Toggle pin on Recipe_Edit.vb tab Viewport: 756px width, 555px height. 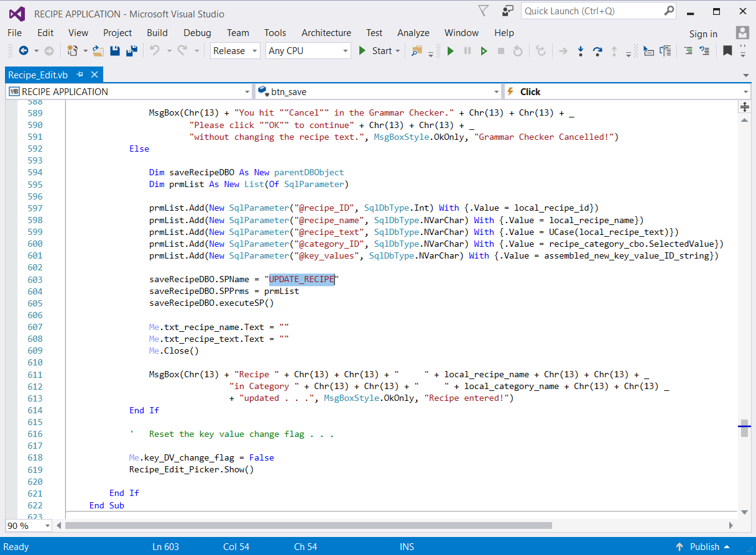[80, 75]
